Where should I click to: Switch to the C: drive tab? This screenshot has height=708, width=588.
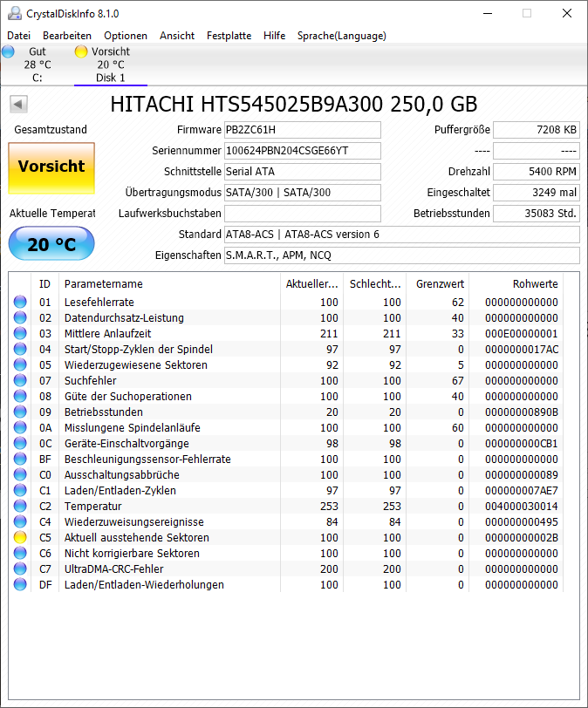(37, 65)
